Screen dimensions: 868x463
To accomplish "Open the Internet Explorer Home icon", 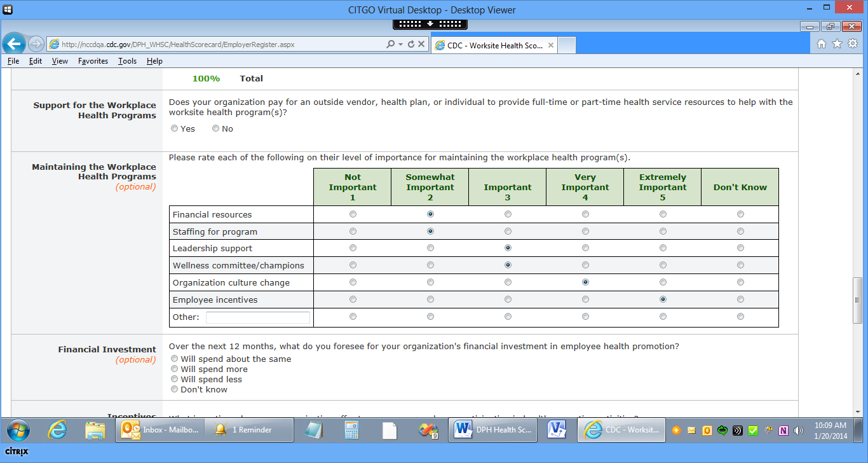I will [x=822, y=44].
